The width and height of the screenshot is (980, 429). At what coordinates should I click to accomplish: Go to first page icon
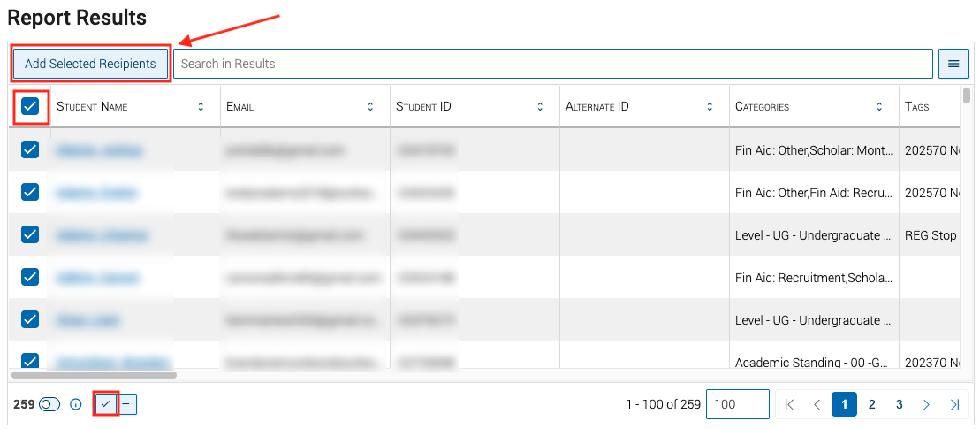point(789,404)
